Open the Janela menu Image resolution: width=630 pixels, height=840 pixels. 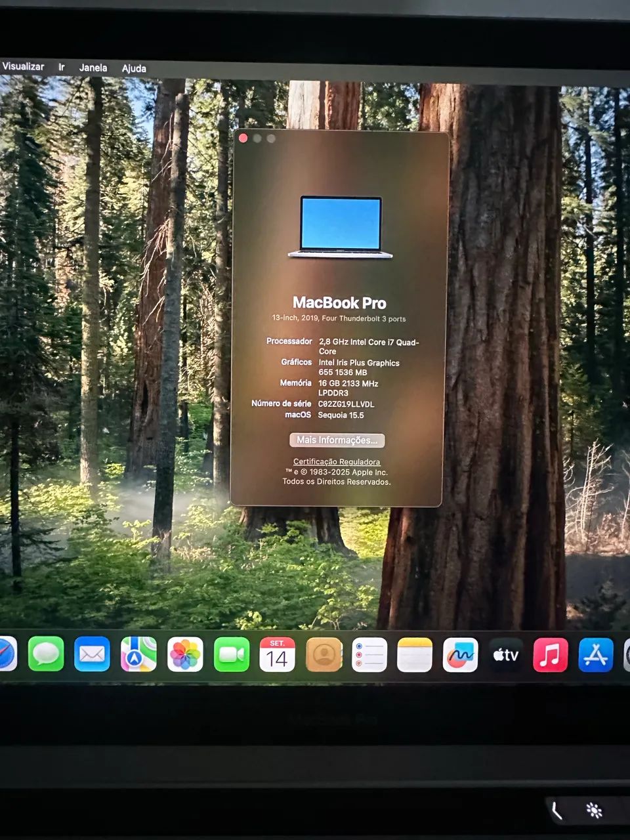coord(93,68)
